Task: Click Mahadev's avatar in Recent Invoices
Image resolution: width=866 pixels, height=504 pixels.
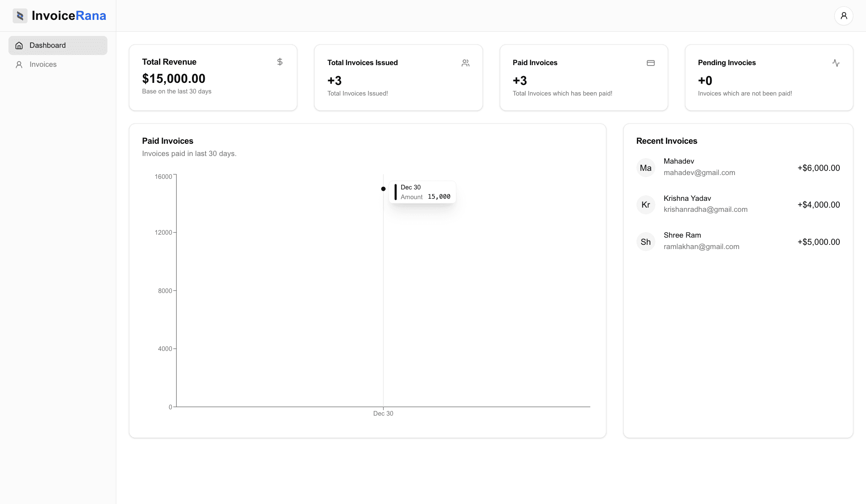Action: [x=646, y=167]
